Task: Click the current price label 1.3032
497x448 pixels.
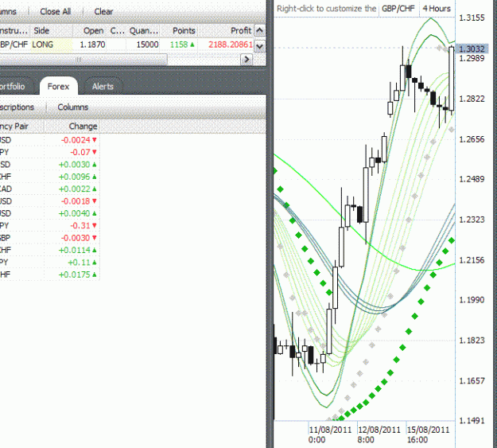Action: tap(472, 49)
